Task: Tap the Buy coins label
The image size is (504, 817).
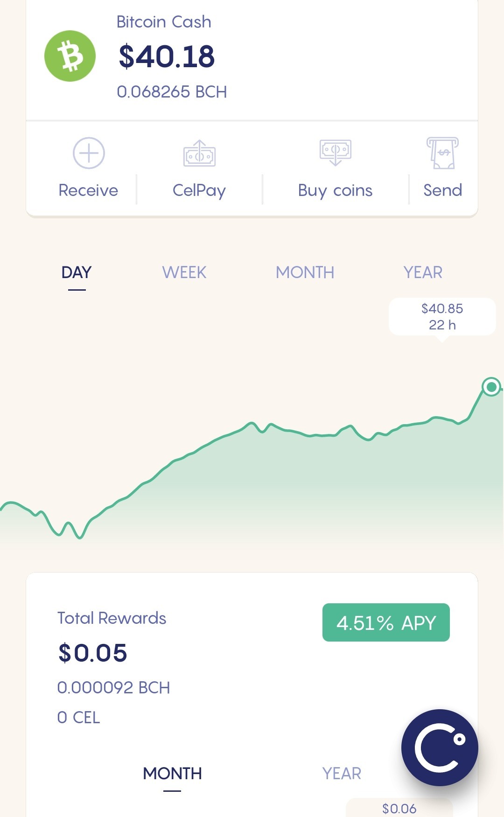Action: tap(335, 191)
